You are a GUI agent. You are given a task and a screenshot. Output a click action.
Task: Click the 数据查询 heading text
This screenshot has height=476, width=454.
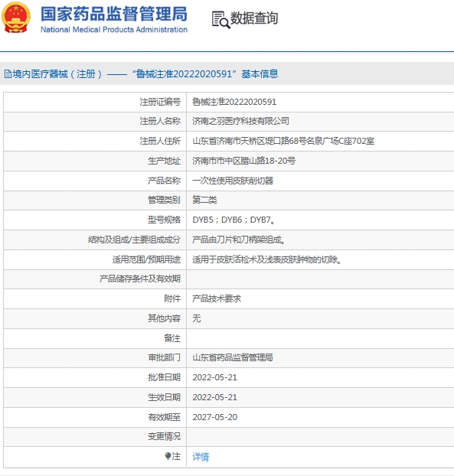click(254, 18)
